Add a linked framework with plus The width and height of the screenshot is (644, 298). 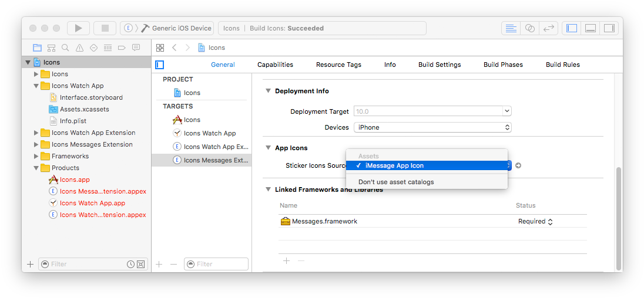pos(287,260)
